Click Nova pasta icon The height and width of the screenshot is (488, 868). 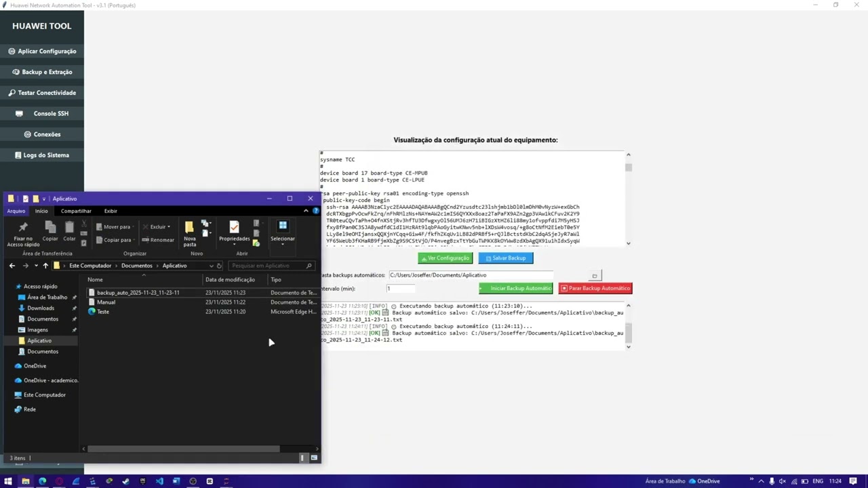coord(190,227)
